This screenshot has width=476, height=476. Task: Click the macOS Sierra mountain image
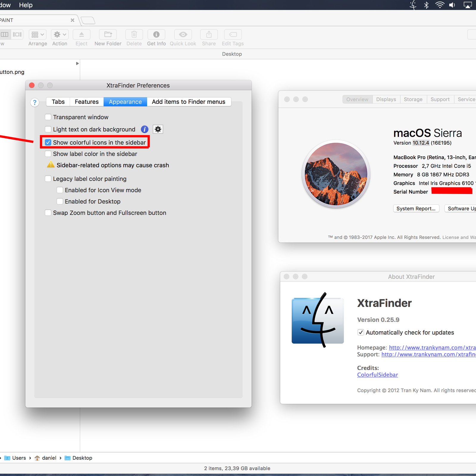pos(336,174)
